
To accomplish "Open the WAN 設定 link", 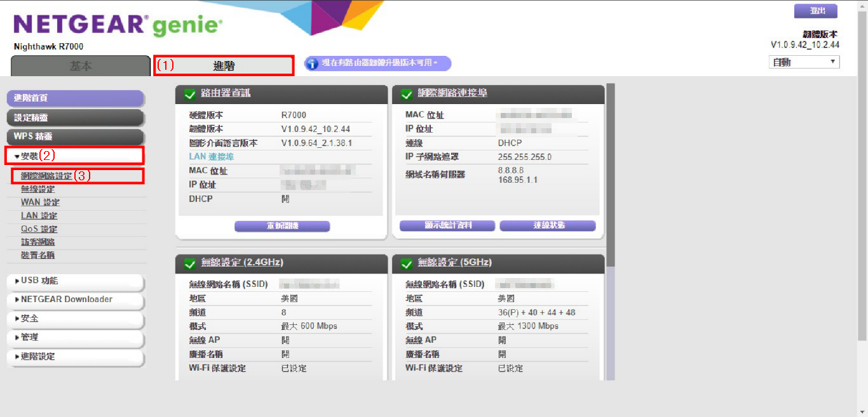I will 41,202.
